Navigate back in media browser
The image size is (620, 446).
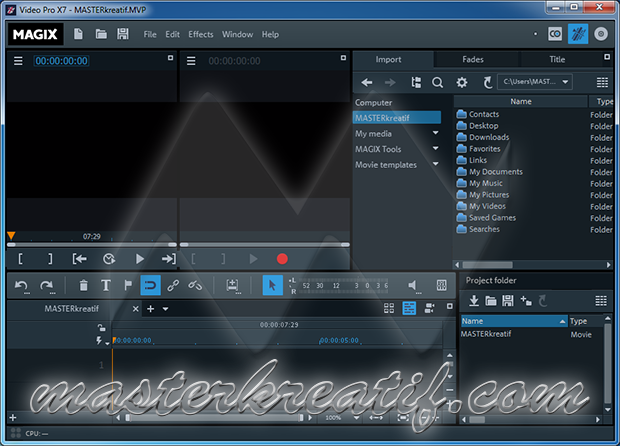tap(367, 82)
